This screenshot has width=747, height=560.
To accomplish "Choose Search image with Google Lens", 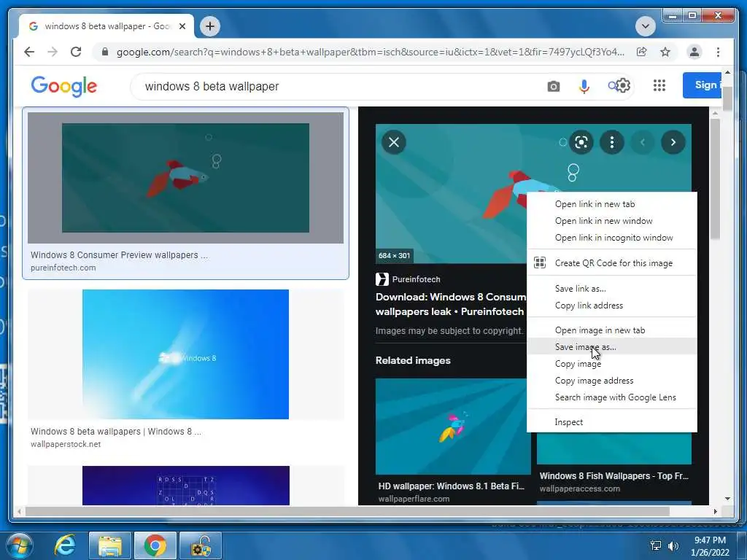I will 612,397.
